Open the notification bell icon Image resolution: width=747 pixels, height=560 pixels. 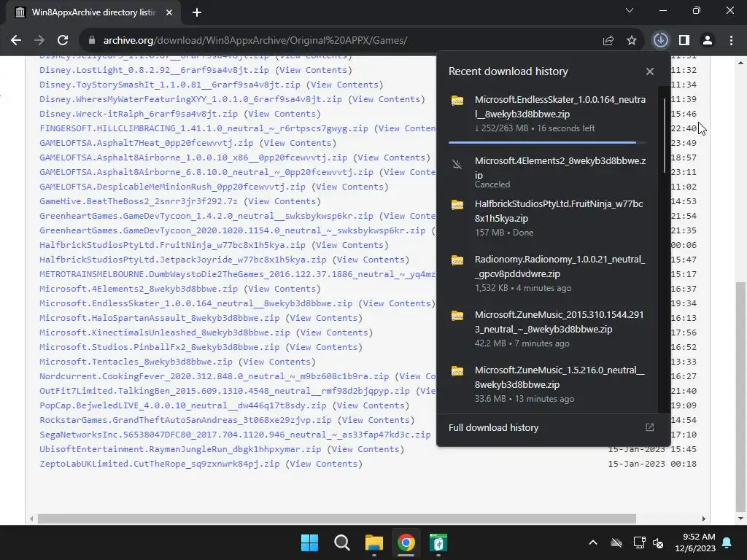[727, 542]
